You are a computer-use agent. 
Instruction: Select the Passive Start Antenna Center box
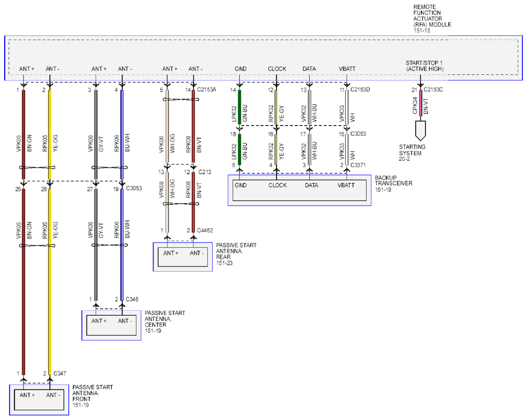tap(111, 325)
